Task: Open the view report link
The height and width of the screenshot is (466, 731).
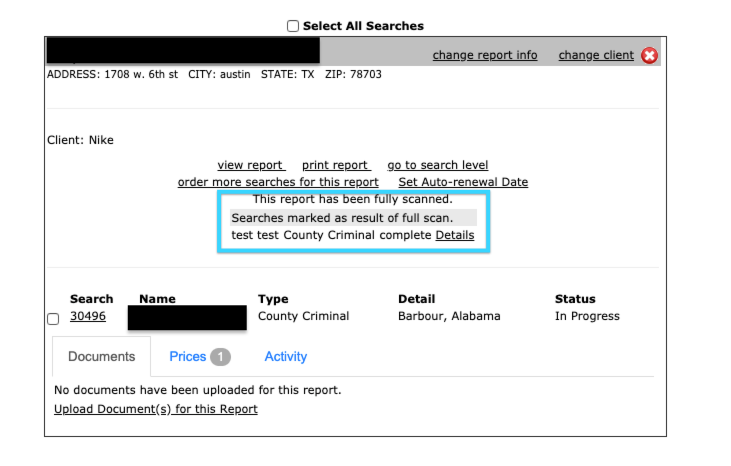Action: [x=251, y=165]
